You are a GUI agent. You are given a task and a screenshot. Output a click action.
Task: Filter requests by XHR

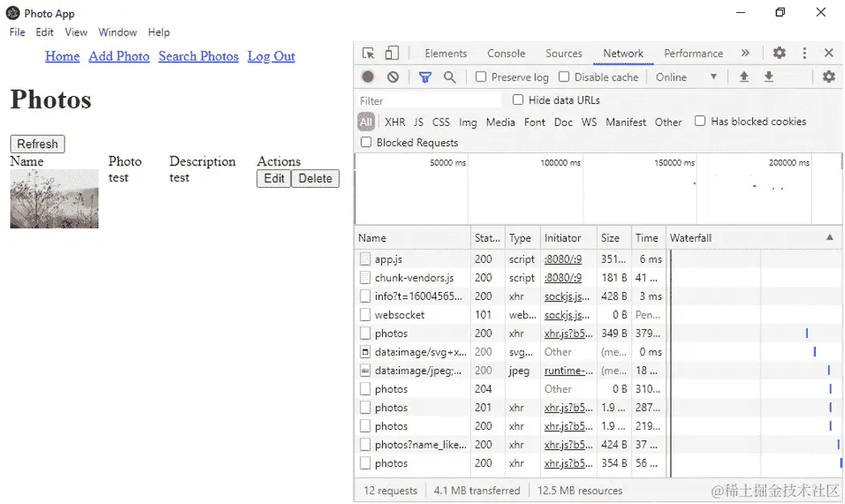(395, 123)
